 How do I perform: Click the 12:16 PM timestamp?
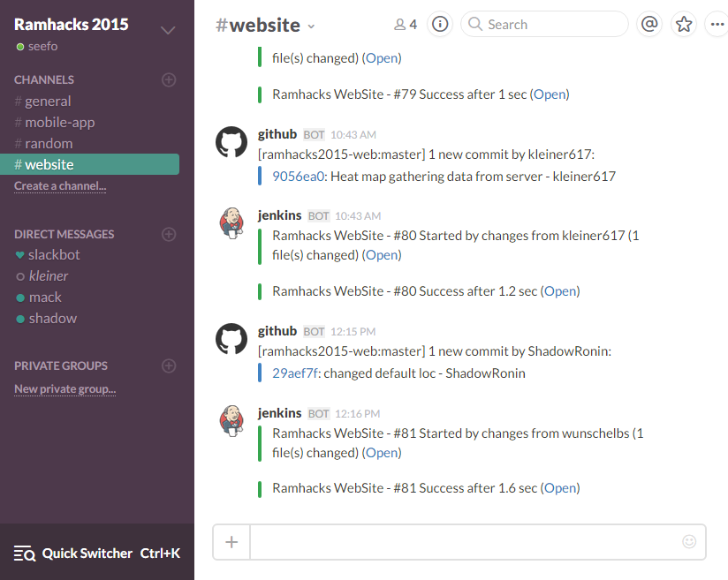[358, 414]
